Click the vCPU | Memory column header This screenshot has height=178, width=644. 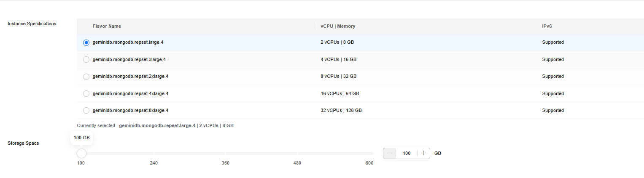point(338,26)
